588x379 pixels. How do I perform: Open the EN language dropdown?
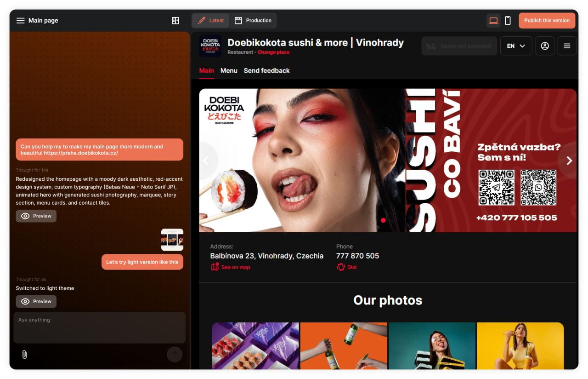click(x=516, y=46)
